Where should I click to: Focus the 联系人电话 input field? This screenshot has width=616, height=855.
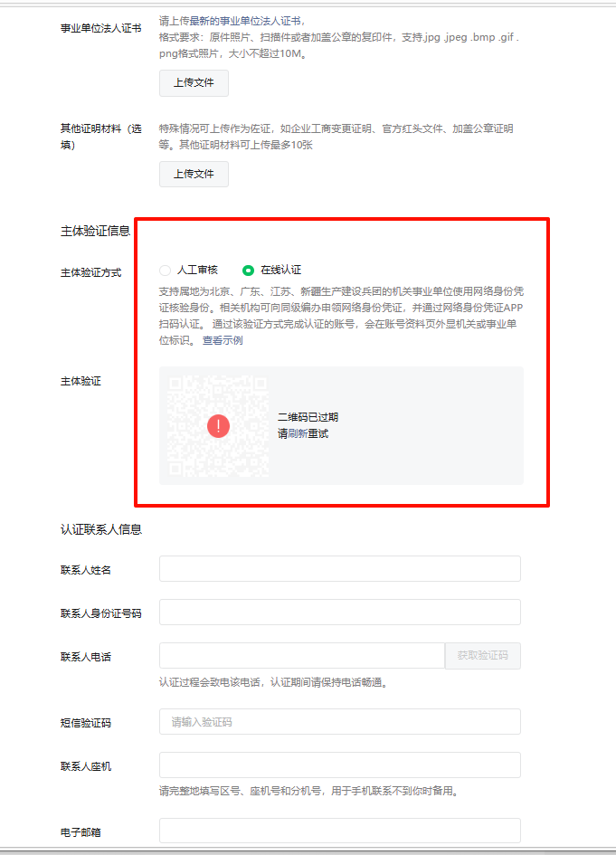coord(302,655)
